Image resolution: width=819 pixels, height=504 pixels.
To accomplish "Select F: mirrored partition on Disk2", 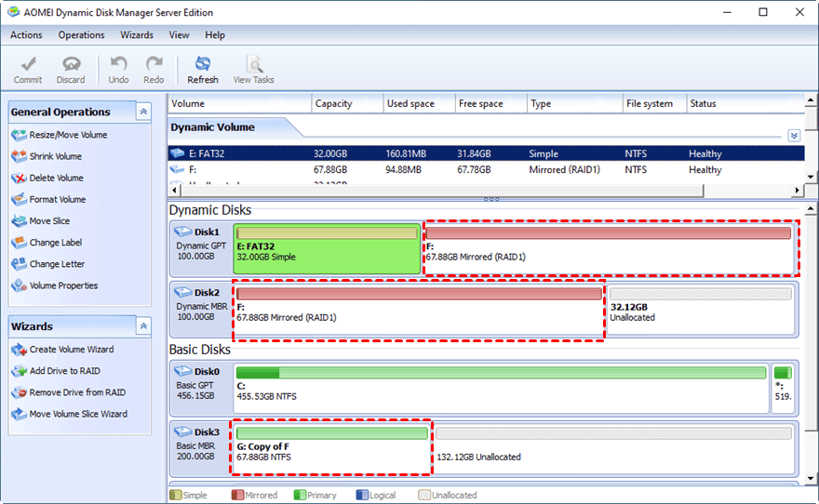I will [419, 310].
